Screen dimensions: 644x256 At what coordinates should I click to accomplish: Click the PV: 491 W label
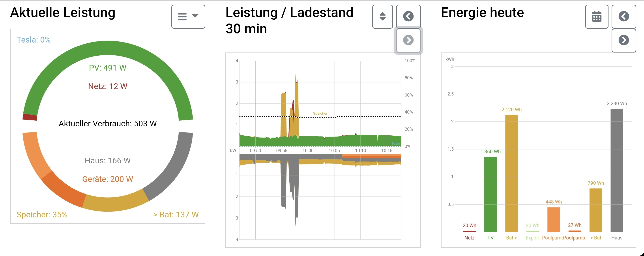coord(107,68)
